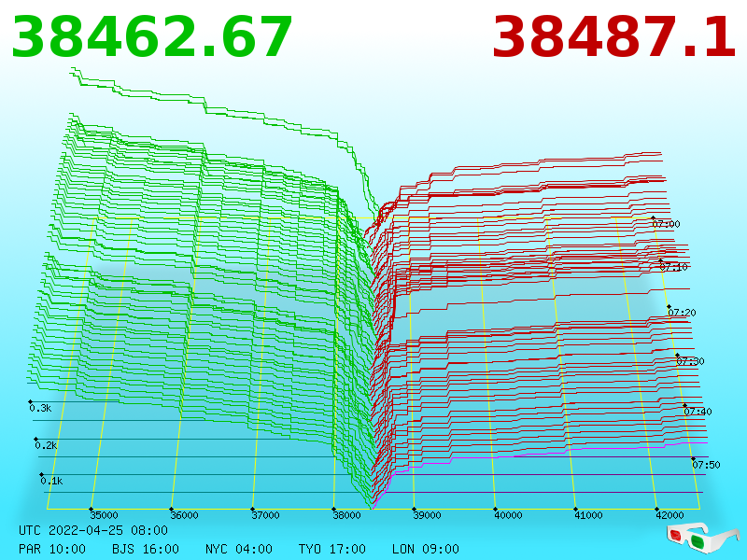The width and height of the screenshot is (747, 560).
Task: Click the 07:40 time axis label
Action: click(x=698, y=412)
